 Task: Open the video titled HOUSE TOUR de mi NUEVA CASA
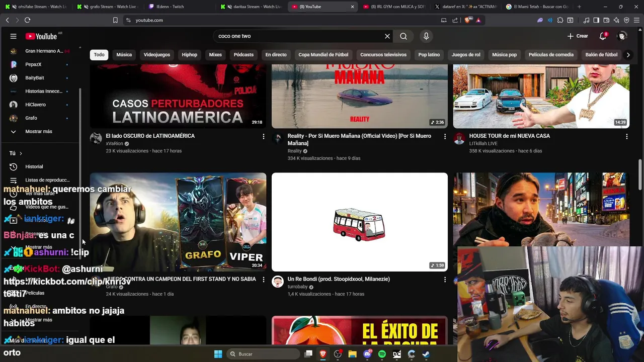point(509,136)
